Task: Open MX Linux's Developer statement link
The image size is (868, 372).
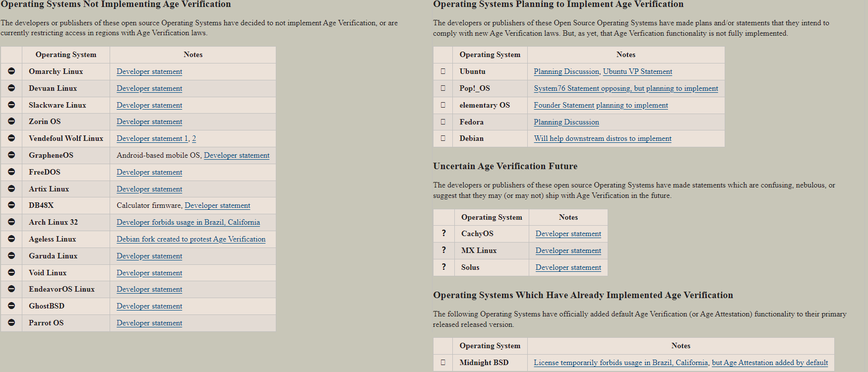Action: [x=568, y=250]
